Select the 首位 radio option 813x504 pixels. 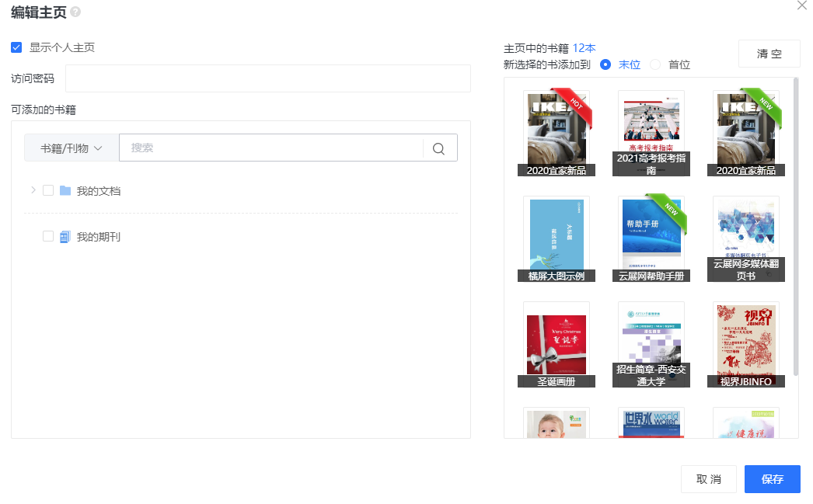pos(655,64)
